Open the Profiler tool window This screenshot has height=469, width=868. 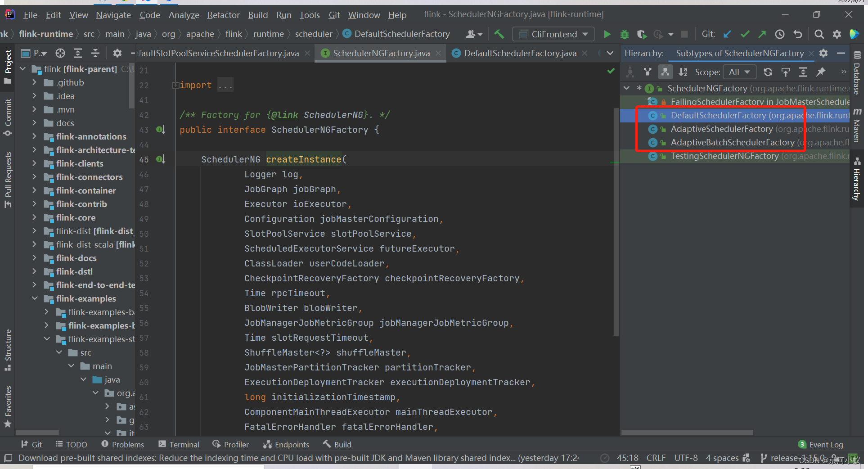pyautogui.click(x=231, y=444)
